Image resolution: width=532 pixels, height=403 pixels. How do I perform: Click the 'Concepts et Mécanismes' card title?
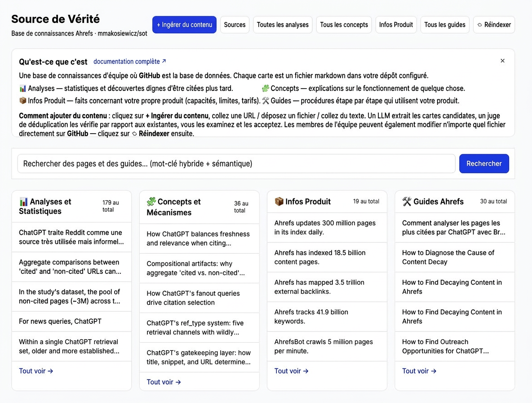tap(173, 207)
